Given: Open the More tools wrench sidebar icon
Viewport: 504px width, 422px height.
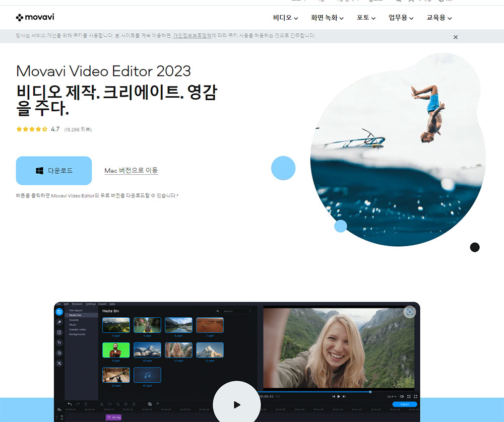Looking at the screenshot, I should pos(59,363).
